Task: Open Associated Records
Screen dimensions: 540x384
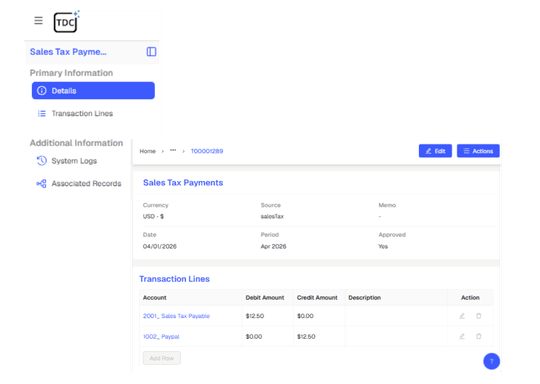Action: tap(86, 184)
